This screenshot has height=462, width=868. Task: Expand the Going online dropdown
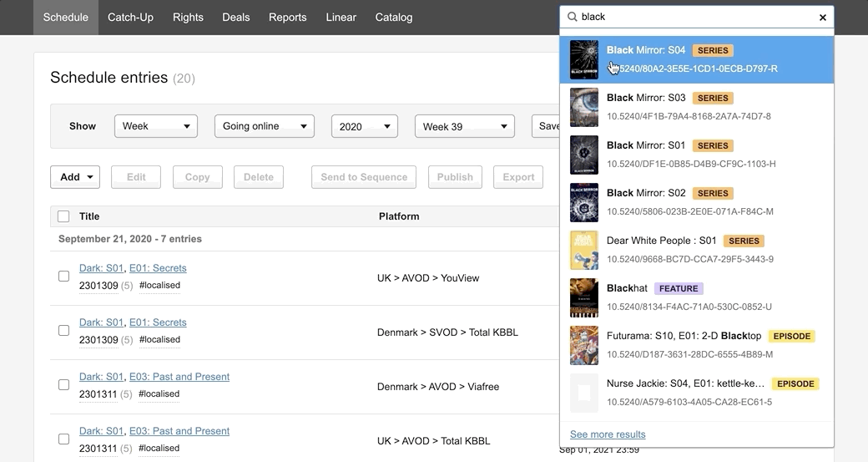[x=265, y=126]
